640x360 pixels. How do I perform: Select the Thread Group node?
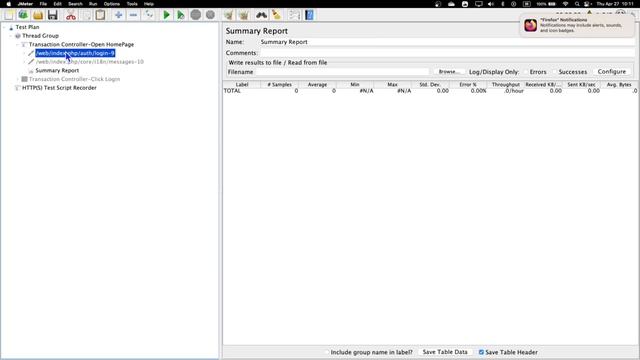(40, 36)
